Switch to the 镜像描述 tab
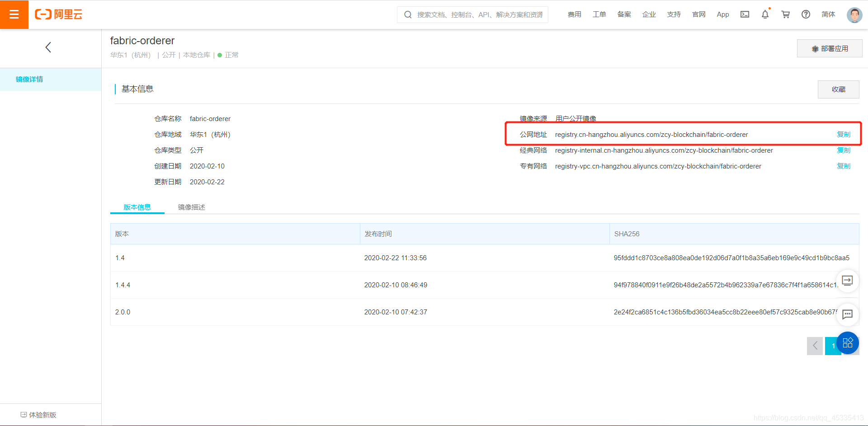Viewport: 868px width, 426px height. pyautogui.click(x=191, y=207)
